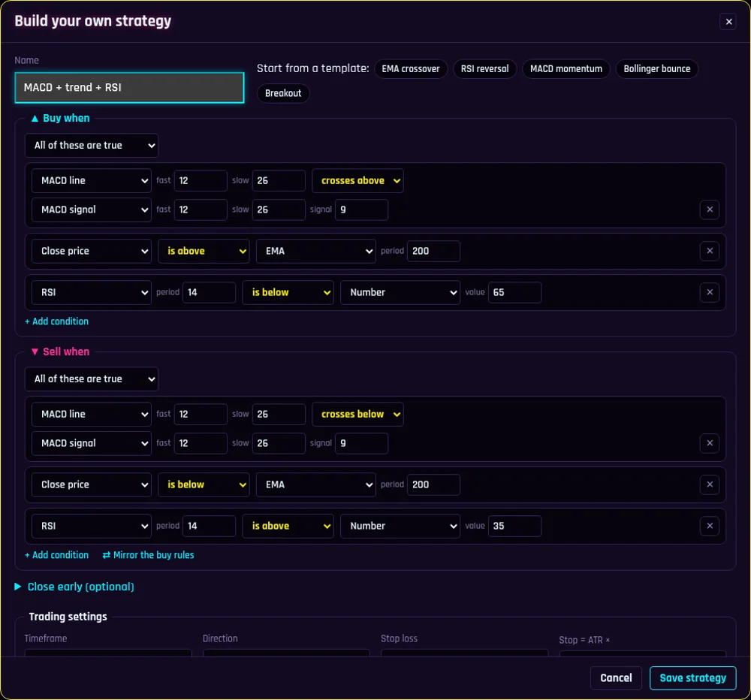Remove the Sell RSI is above condition
751x700 pixels.
click(x=710, y=526)
